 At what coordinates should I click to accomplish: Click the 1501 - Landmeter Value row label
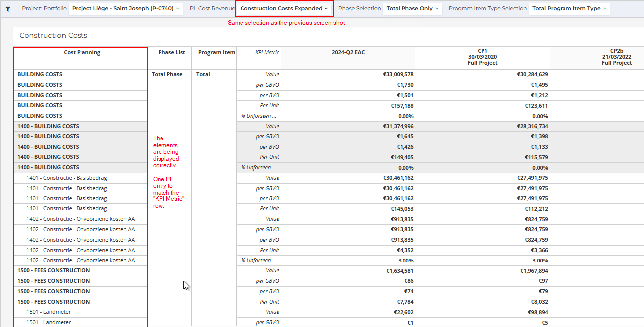(x=49, y=312)
